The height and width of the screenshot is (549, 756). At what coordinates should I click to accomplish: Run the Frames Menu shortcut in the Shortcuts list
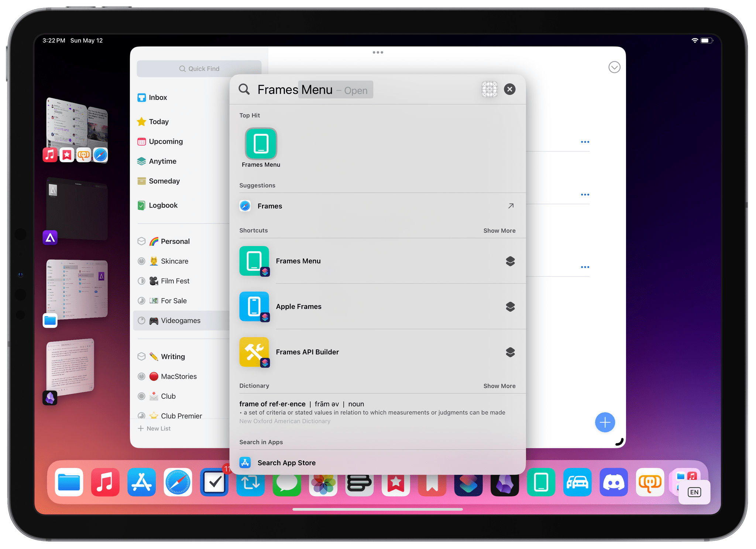(377, 261)
